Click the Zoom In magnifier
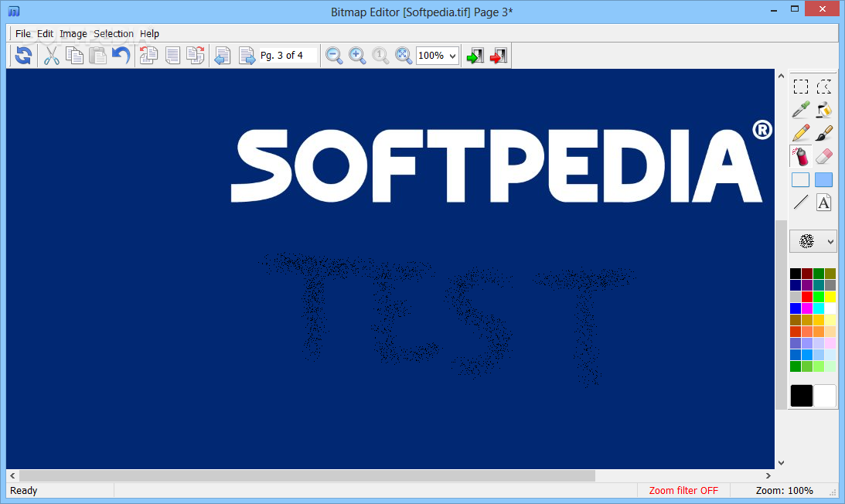 pyautogui.click(x=357, y=56)
